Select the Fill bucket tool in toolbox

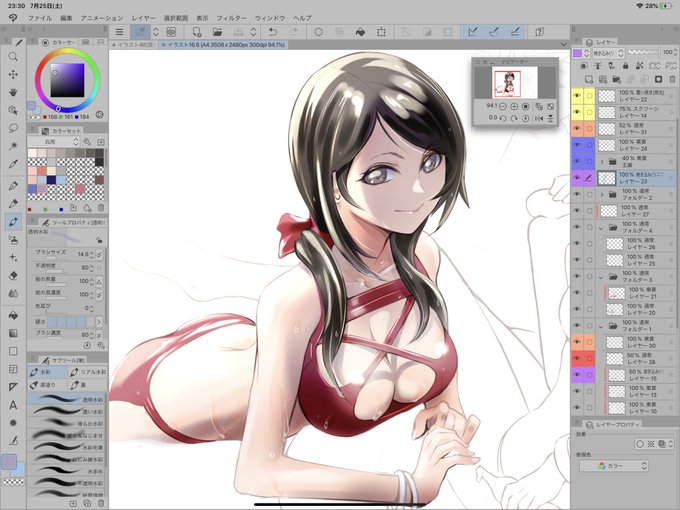click(13, 315)
